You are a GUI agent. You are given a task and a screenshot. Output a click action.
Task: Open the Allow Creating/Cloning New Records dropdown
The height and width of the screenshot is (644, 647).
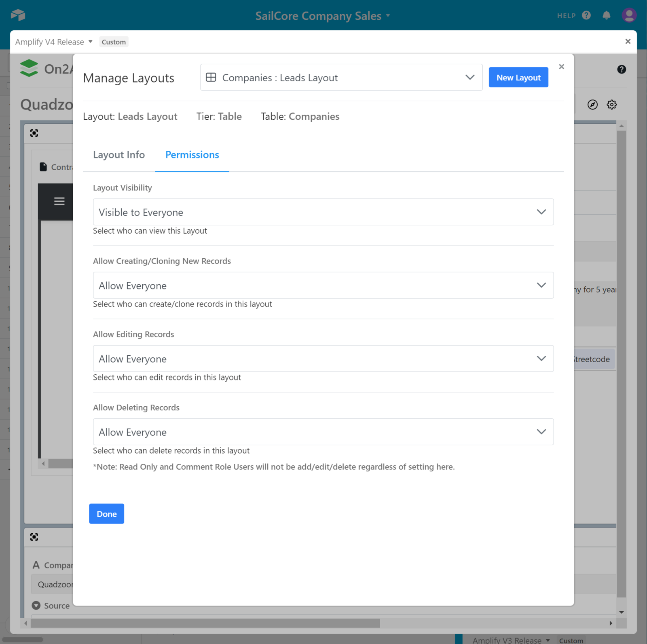pyautogui.click(x=323, y=285)
